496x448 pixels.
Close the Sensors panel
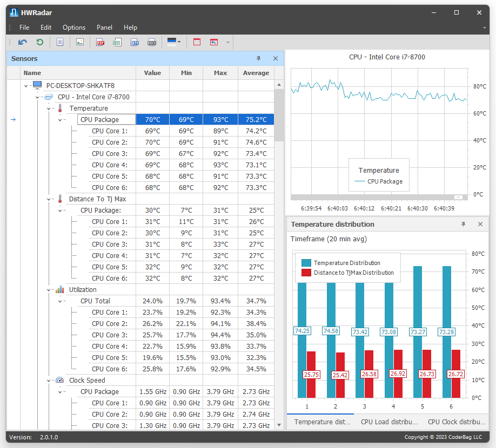pyautogui.click(x=276, y=58)
